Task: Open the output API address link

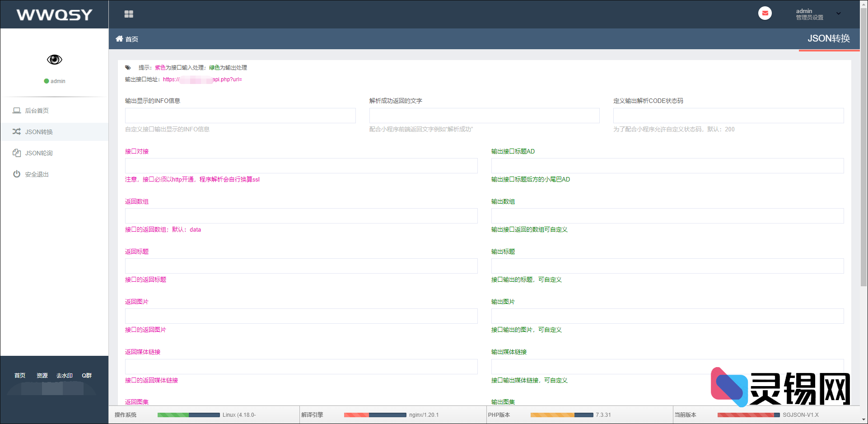Action: pyautogui.click(x=202, y=79)
